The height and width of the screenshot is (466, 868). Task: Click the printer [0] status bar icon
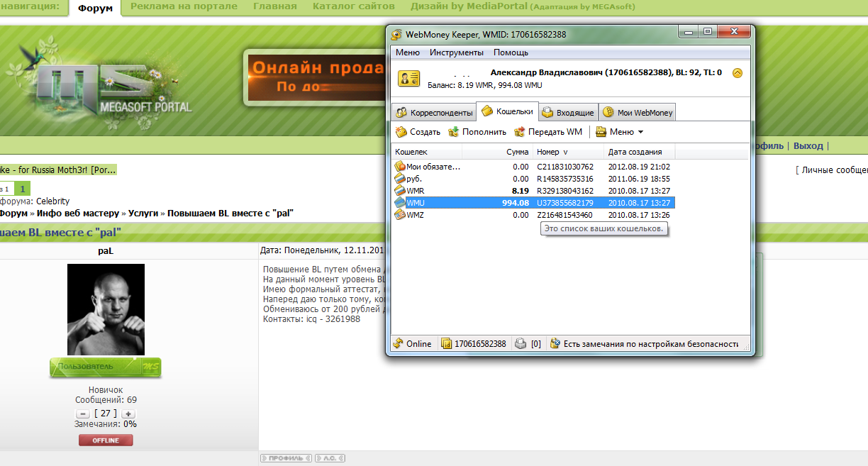point(521,343)
